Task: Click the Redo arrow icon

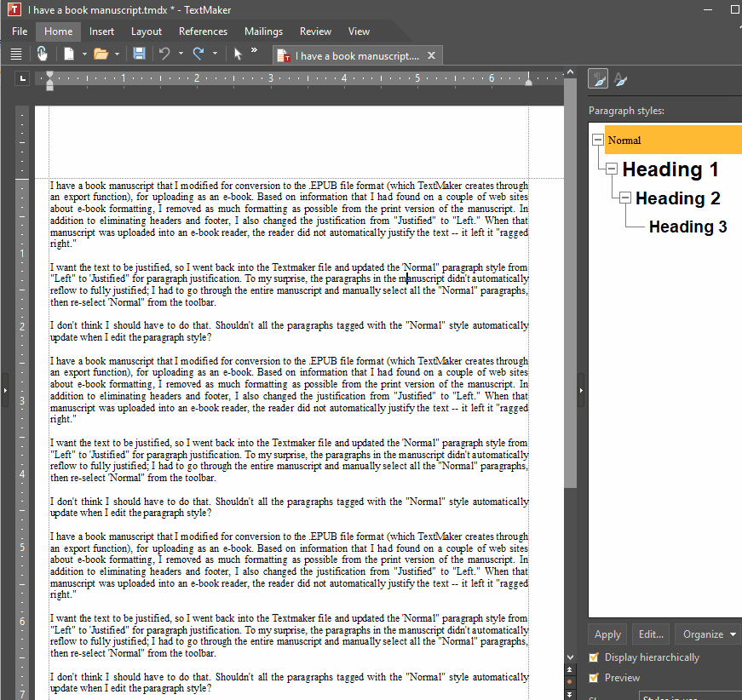Action: 198,54
